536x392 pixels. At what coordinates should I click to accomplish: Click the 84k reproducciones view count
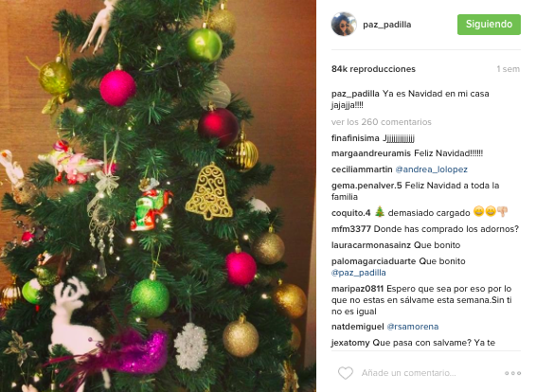(x=373, y=69)
